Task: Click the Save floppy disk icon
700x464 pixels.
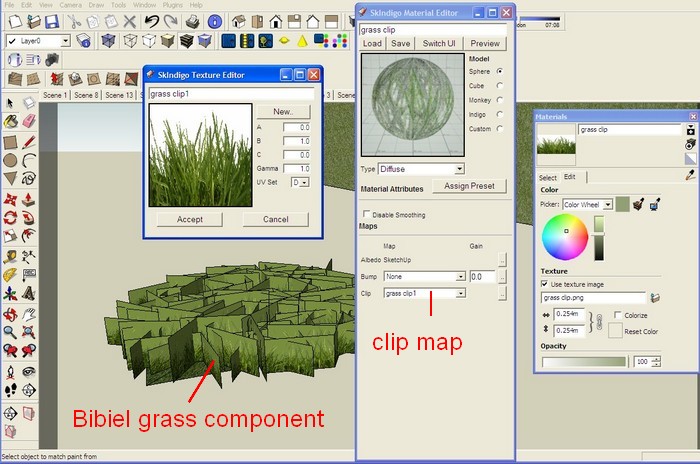Action: point(52,21)
